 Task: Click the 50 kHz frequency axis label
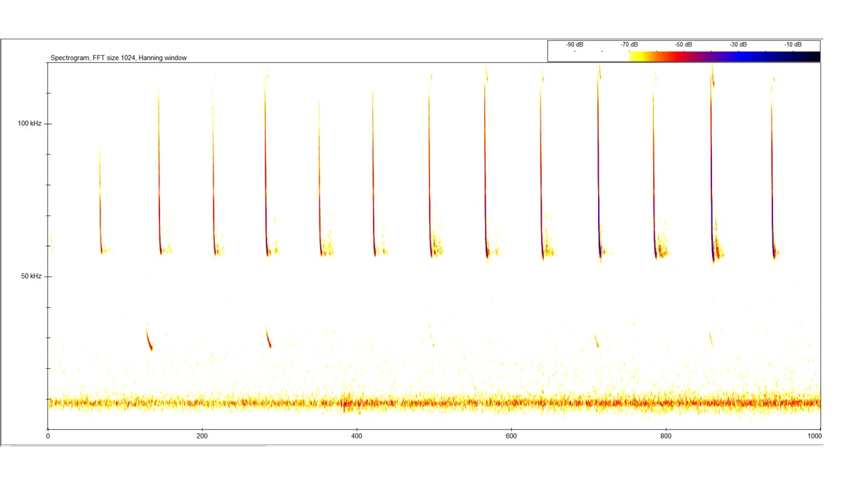[x=31, y=277]
